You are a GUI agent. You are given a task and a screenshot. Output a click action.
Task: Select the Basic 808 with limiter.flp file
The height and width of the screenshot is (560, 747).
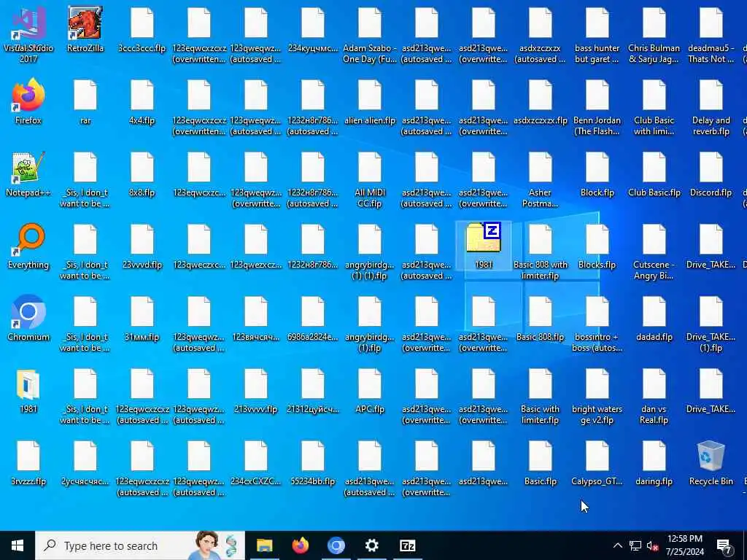[x=541, y=252]
